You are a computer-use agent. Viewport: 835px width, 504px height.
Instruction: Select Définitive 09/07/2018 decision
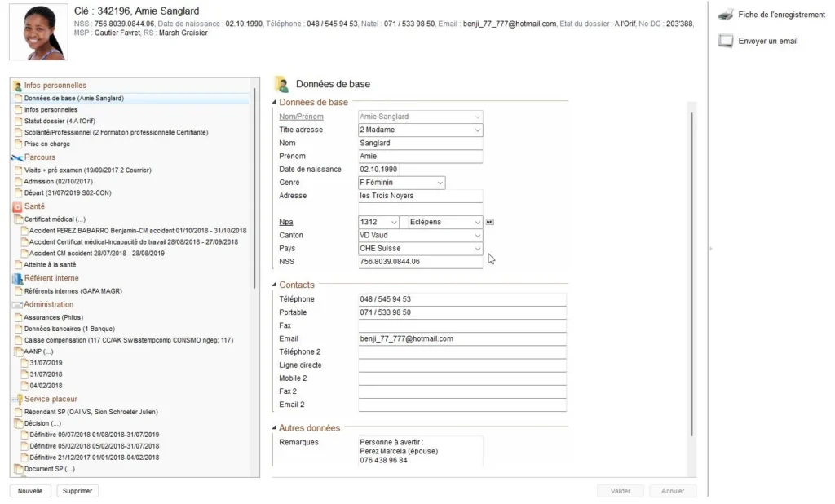(x=95, y=435)
